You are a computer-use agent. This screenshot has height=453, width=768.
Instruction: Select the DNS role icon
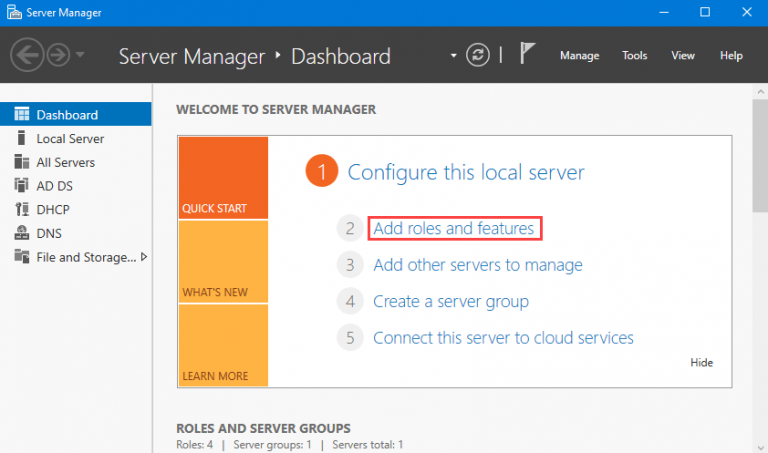[x=22, y=233]
